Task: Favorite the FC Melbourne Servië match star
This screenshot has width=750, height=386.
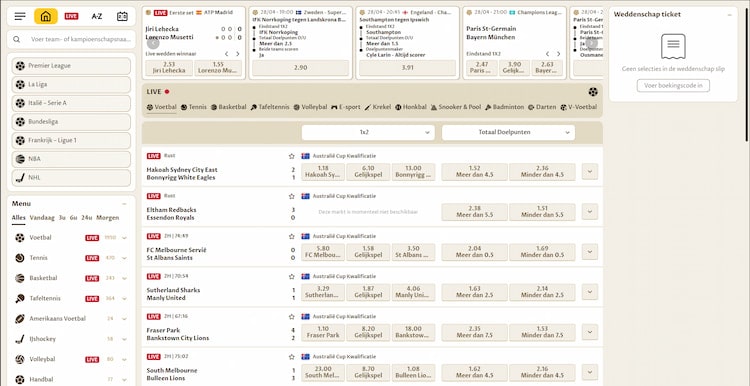Action: pyautogui.click(x=291, y=236)
